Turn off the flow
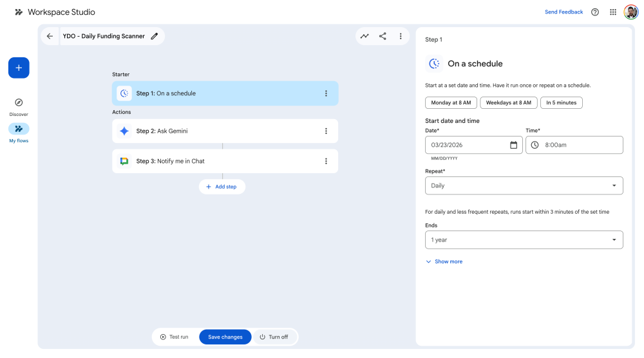Viewport: 644px width, 358px height. tap(274, 337)
